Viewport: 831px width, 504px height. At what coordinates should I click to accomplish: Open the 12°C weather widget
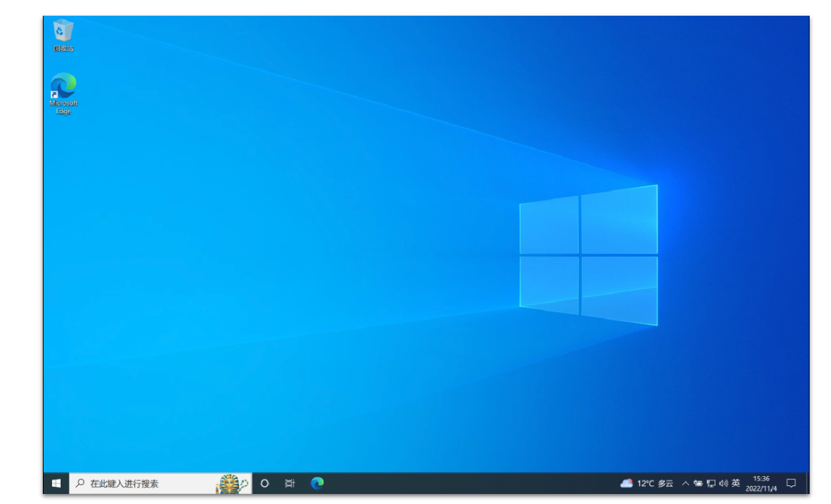(647, 483)
